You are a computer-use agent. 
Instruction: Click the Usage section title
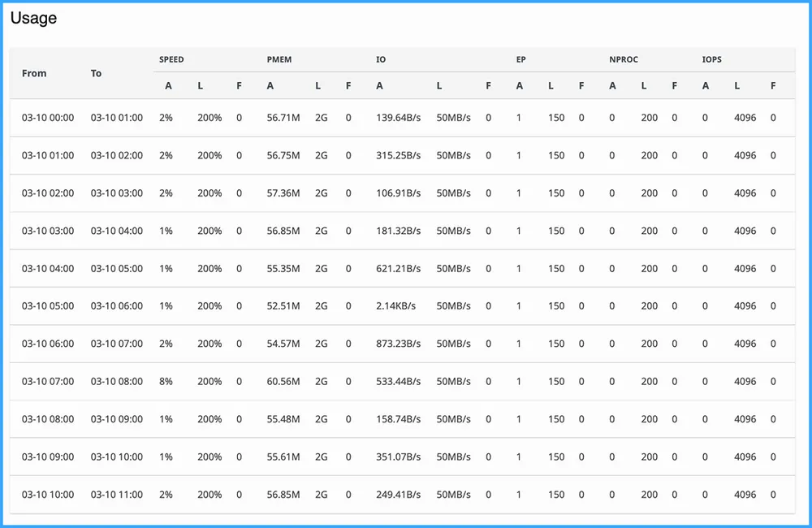coord(33,19)
